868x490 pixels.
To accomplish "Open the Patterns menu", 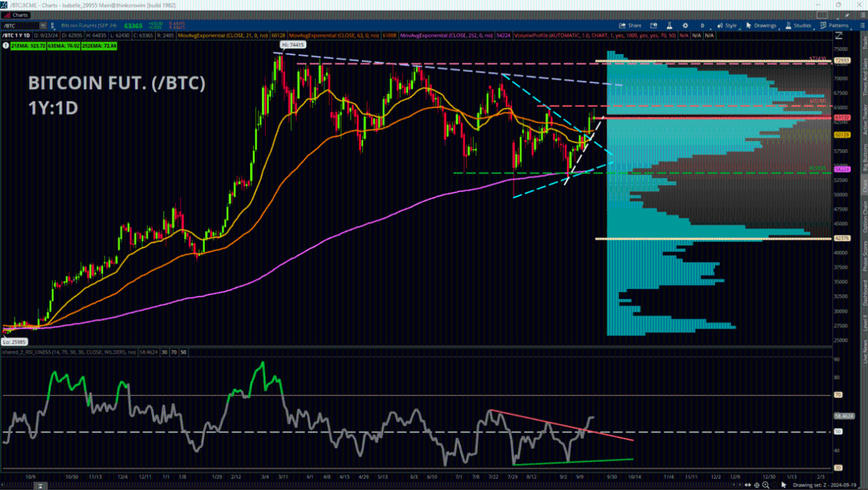I will (x=835, y=25).
